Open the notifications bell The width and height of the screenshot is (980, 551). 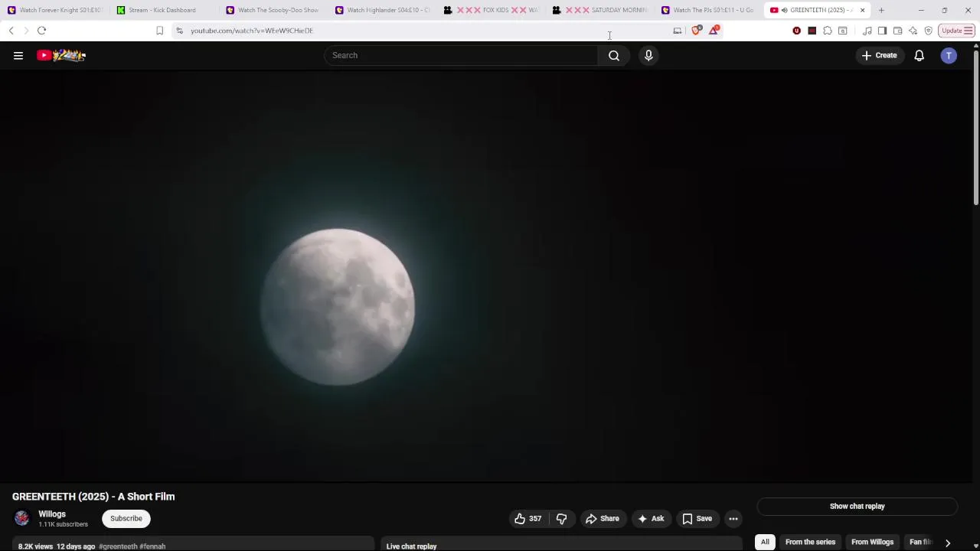[x=920, y=55]
